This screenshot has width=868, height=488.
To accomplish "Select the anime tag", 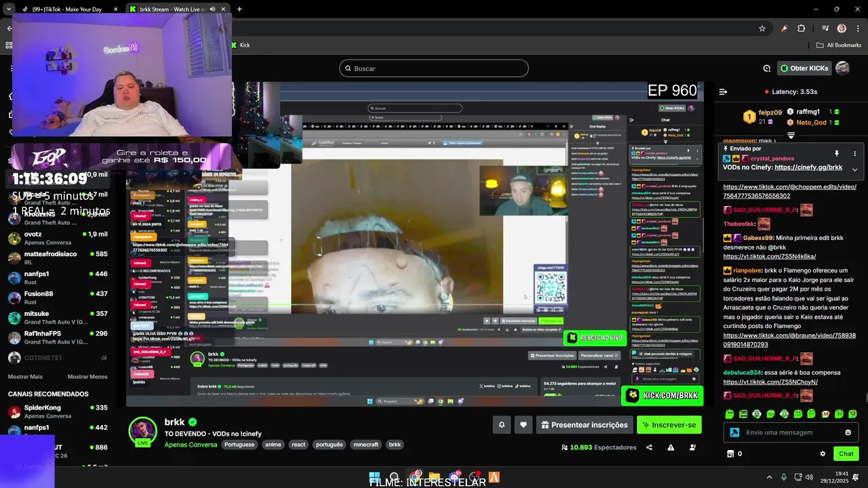I will coord(273,445).
